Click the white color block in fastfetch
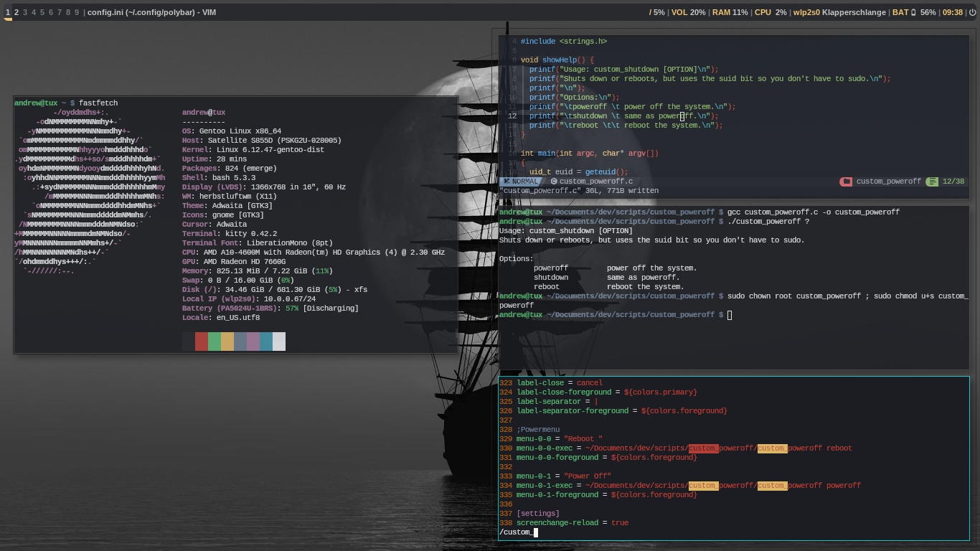Image resolution: width=980 pixels, height=551 pixels. coord(279,342)
